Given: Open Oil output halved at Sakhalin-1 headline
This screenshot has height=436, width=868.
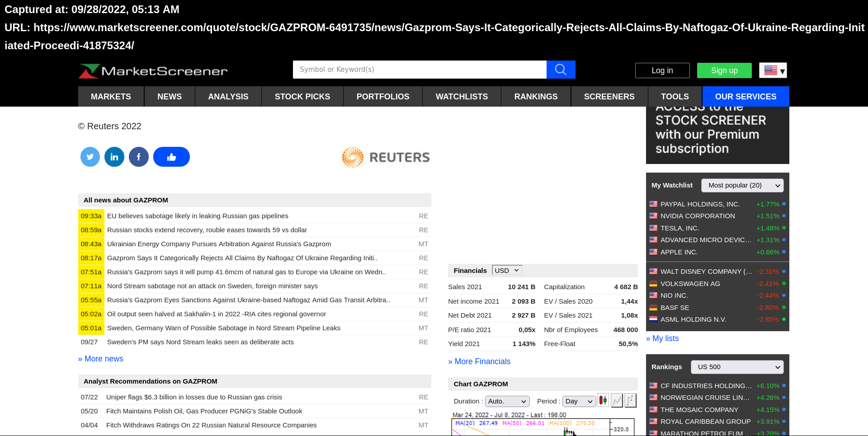Looking at the screenshot, I should click(x=217, y=314).
